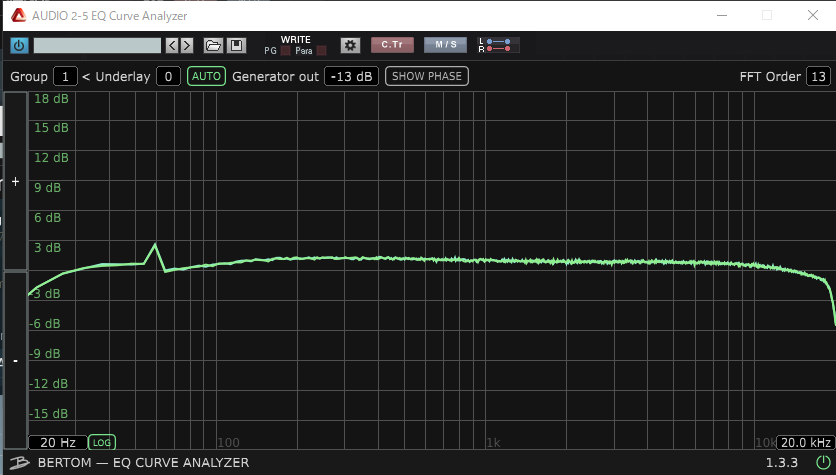Click the -15 dB axis label
This screenshot has width=836, height=475.
point(49,414)
